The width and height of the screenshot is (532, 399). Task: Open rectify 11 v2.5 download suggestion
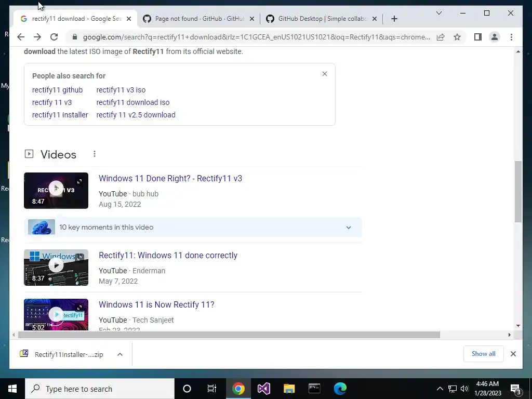tap(136, 115)
